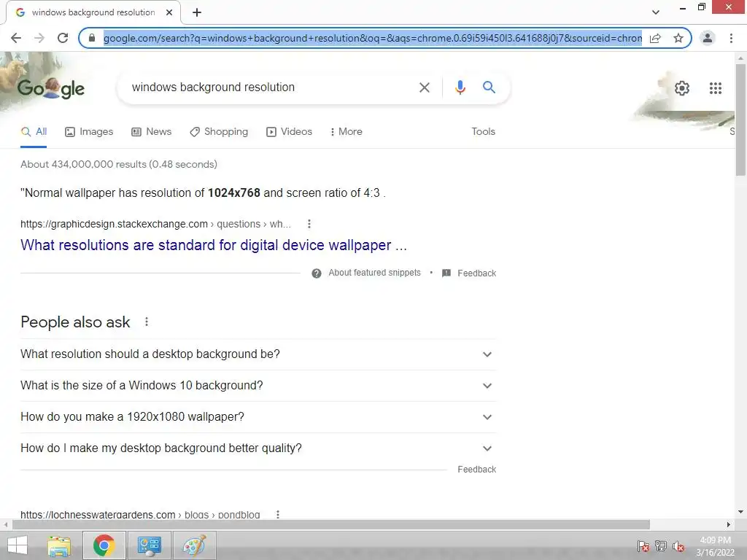Go back to previous page
747x560 pixels.
tap(16, 38)
